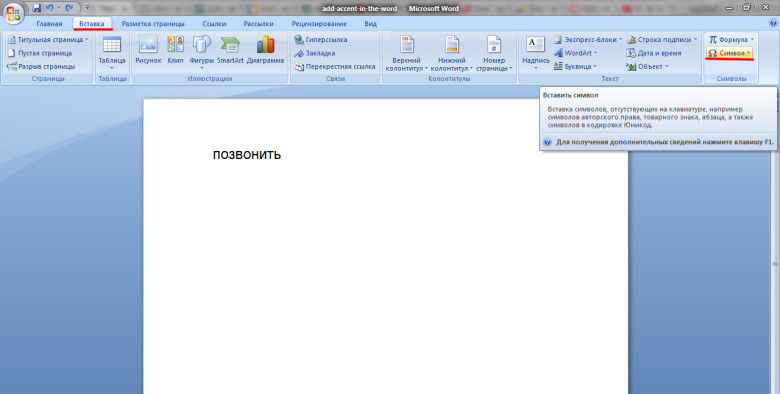
Task: Open Номер страницы menu
Action: click(x=494, y=53)
